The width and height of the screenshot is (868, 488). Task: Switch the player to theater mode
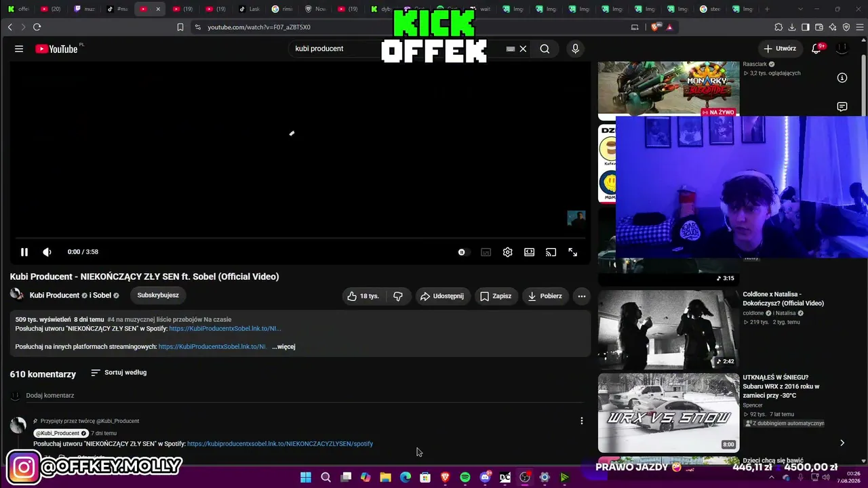(529, 252)
